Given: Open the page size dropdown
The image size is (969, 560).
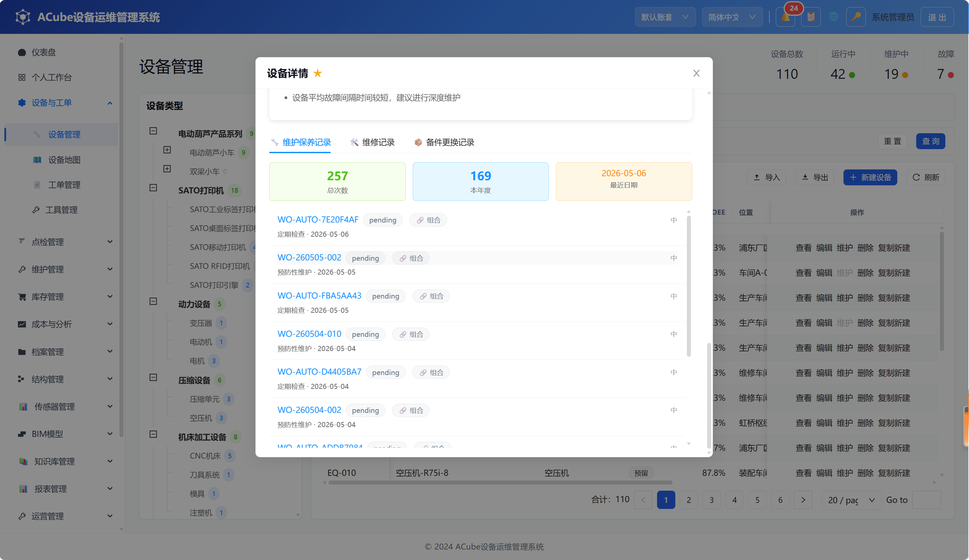Looking at the screenshot, I should point(851,500).
